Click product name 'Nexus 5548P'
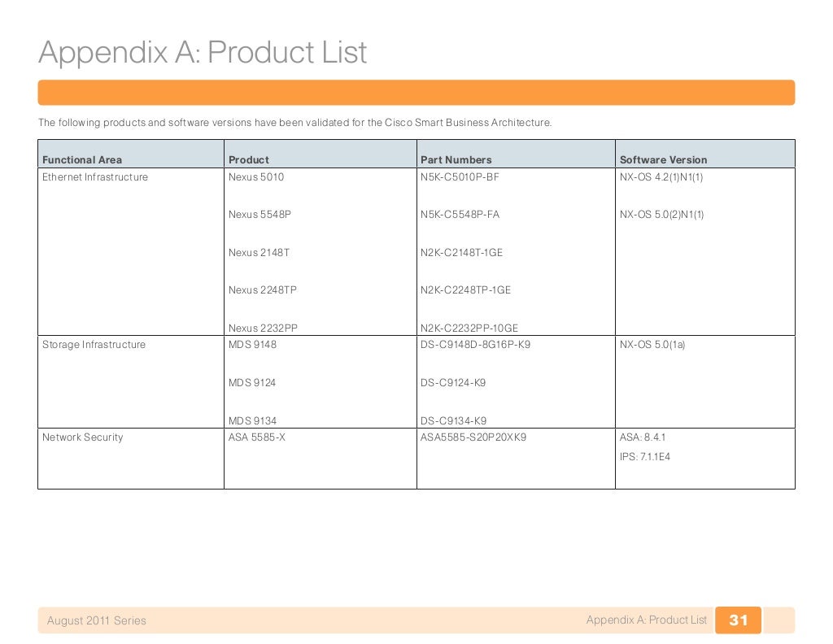The height and width of the screenshot is (644, 833). [x=259, y=215]
